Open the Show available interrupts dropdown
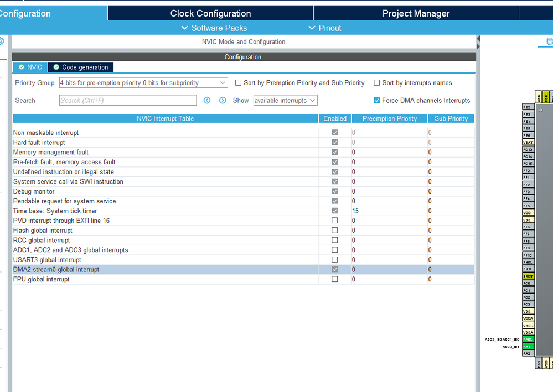The height and width of the screenshot is (392, 553). 285,101
